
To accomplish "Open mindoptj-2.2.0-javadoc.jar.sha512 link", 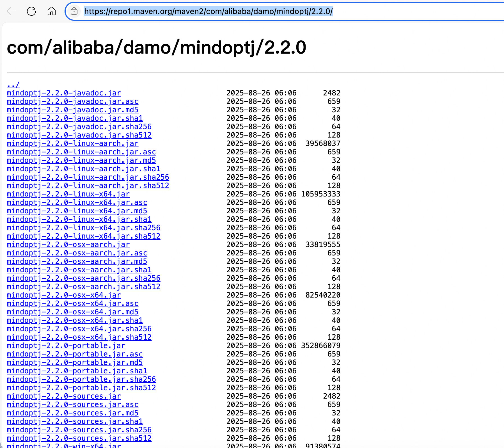I will coord(79,135).
